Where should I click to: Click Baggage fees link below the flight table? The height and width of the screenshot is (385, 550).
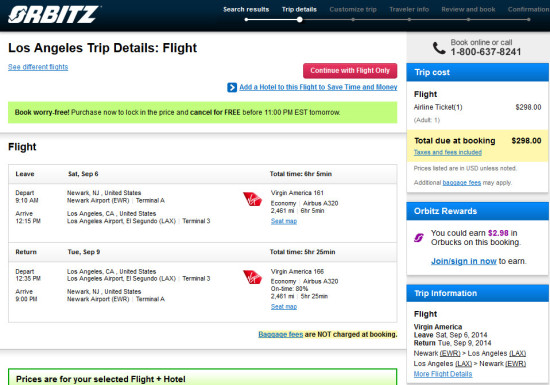pos(281,335)
